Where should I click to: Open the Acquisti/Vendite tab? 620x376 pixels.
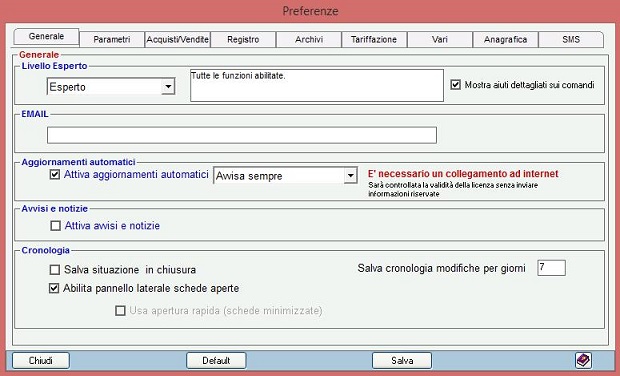click(178, 40)
